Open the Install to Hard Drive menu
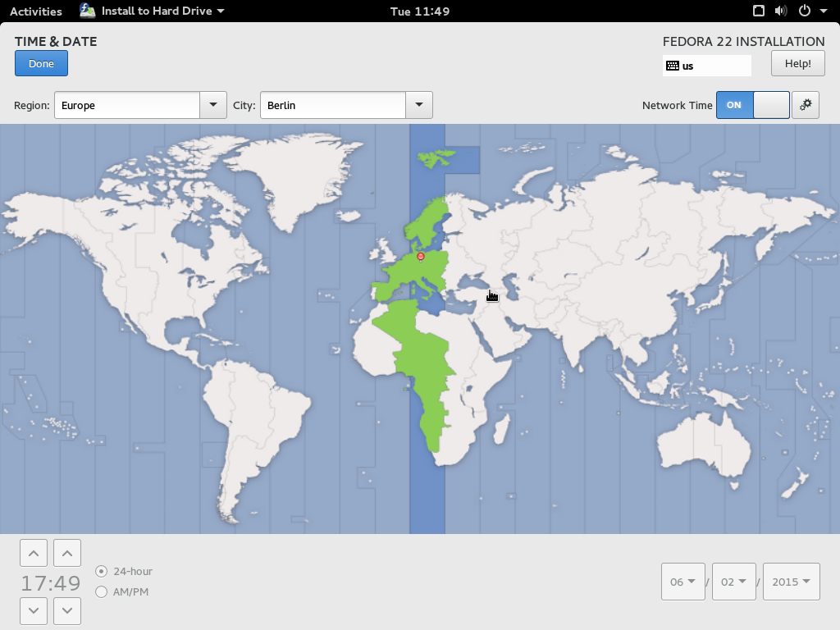 pos(153,11)
